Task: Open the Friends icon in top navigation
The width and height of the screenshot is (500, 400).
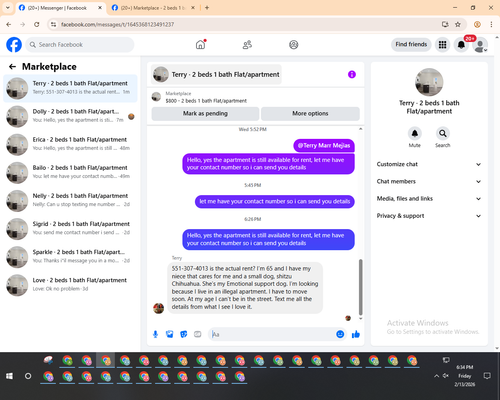Action: tap(247, 45)
